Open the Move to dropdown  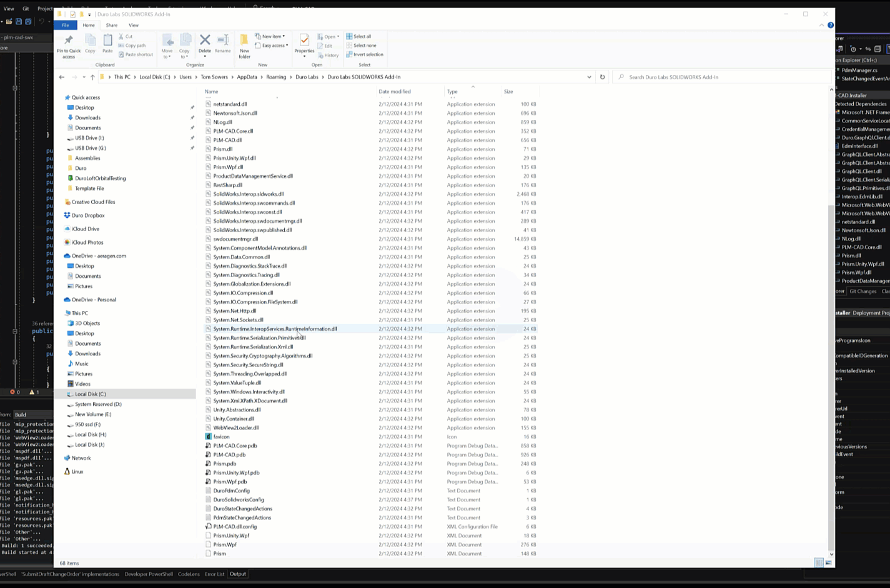pyautogui.click(x=167, y=47)
